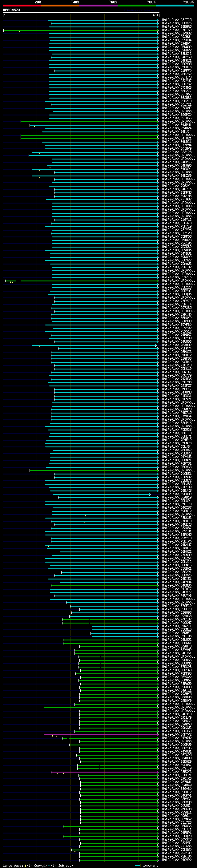Select hit UniRef100_A8IT25
Viewport: 197px width, 868px height.
[x=176, y=20]
